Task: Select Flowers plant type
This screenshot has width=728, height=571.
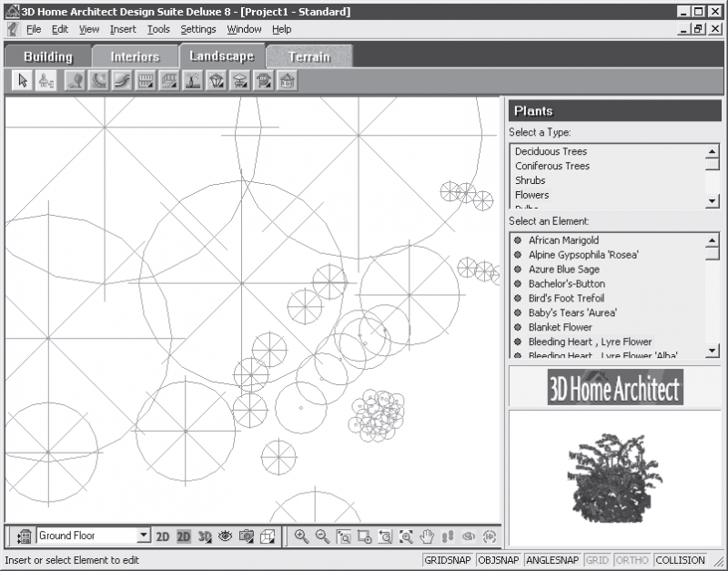Action: click(x=531, y=195)
